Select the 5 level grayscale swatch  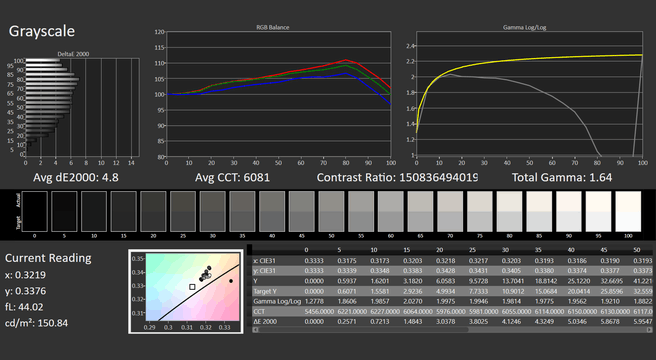[x=64, y=211]
